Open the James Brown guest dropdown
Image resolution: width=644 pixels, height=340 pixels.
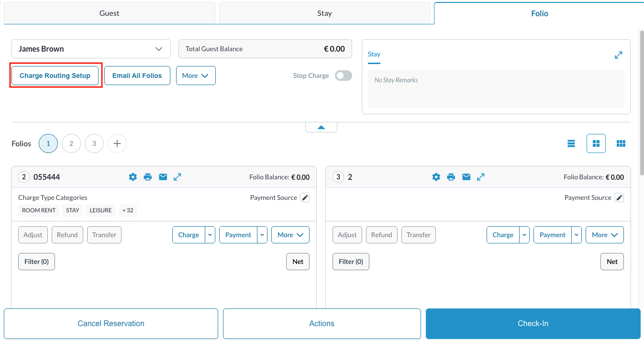click(159, 48)
